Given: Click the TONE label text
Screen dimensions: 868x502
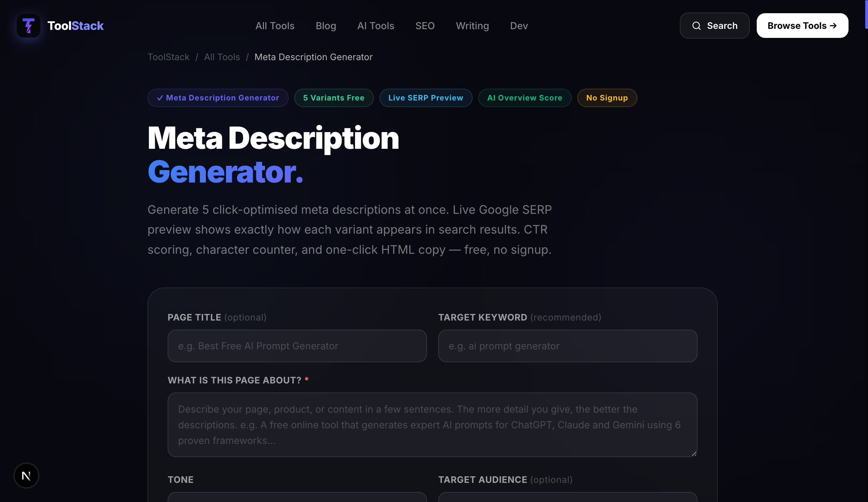Looking at the screenshot, I should click(x=180, y=480).
